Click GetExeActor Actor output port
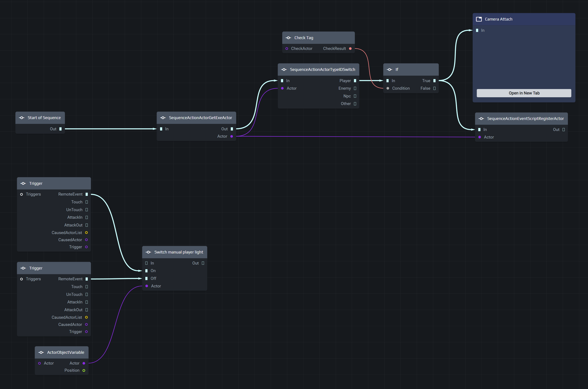The width and height of the screenshot is (588, 389). click(x=232, y=136)
